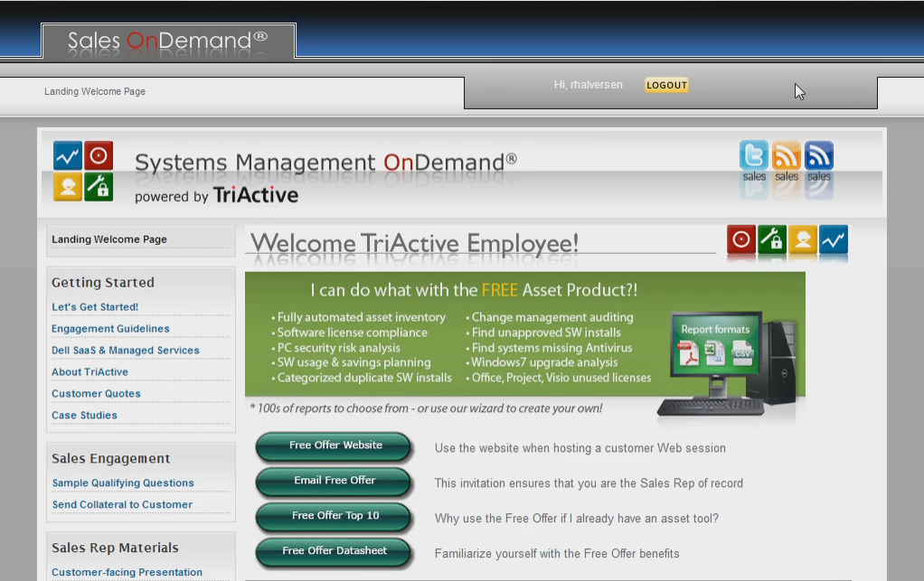Click 'Use the website when hosting a customer Web session'
924x581 pixels.
click(x=580, y=448)
